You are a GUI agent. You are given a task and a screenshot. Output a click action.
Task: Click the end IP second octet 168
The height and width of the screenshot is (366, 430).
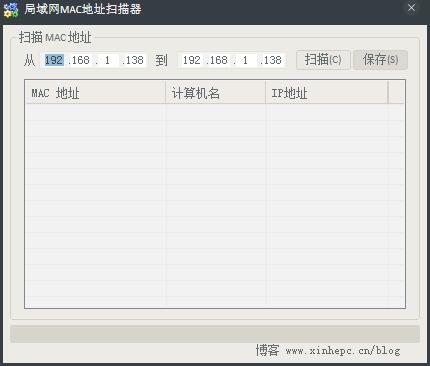(218, 60)
